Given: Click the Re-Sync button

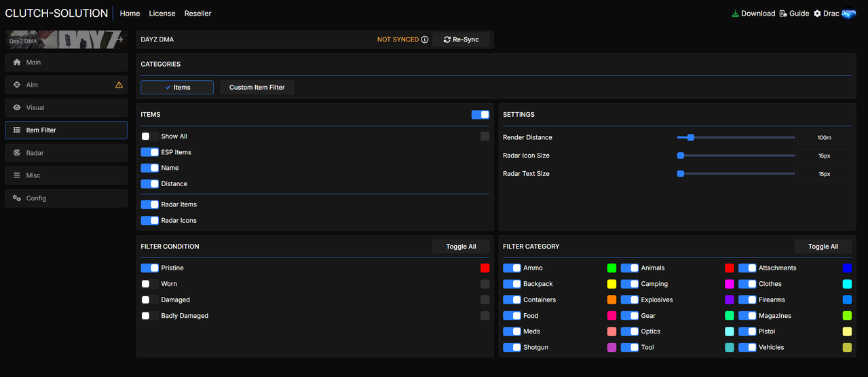Looking at the screenshot, I should [x=461, y=39].
